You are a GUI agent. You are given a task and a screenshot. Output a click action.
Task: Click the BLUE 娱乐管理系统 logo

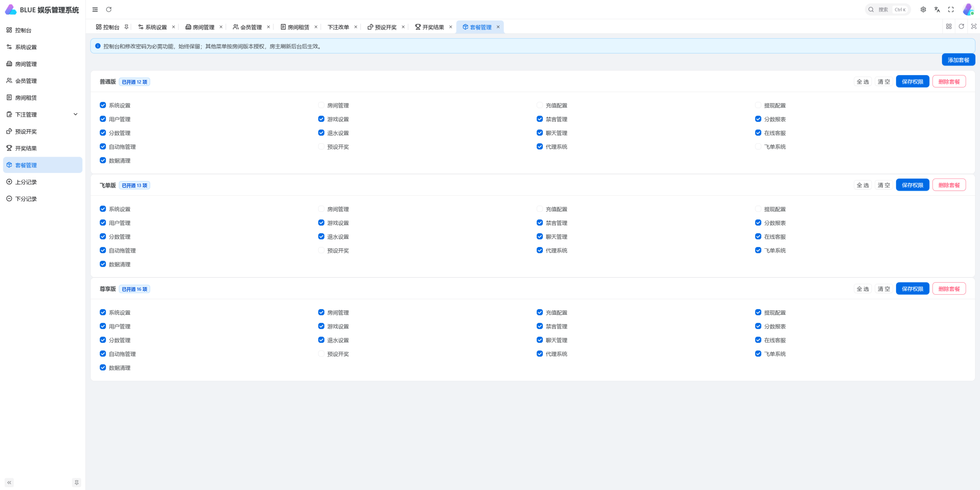coord(42,10)
